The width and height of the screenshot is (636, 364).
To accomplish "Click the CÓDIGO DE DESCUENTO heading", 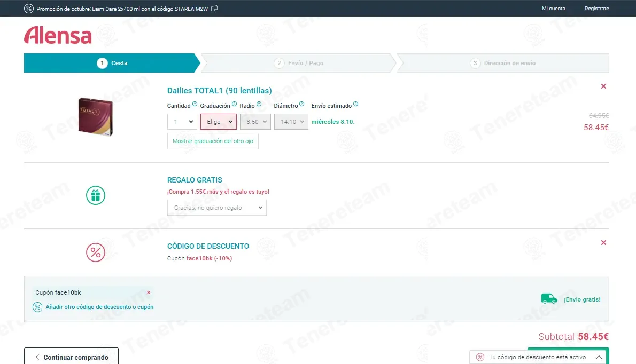I will pyautogui.click(x=208, y=246).
